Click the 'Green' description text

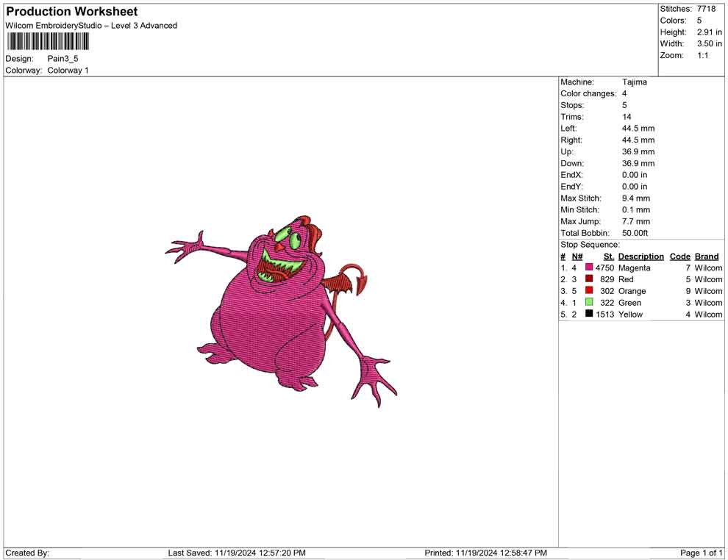pyautogui.click(x=629, y=303)
